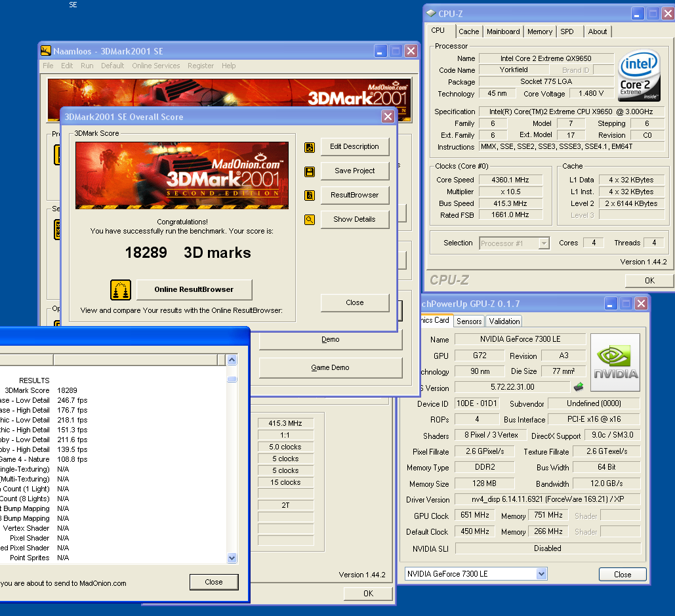
Task: Click the results list scrollbar thumb
Action: click(232, 379)
